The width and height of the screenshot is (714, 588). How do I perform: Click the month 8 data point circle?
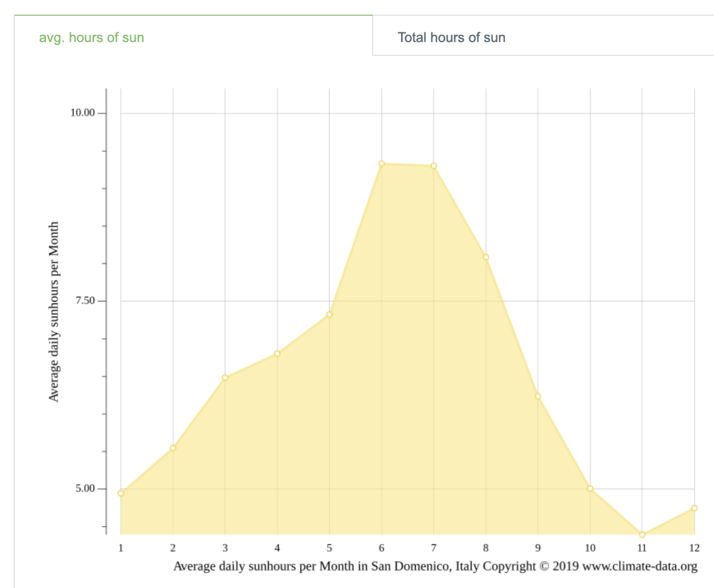(486, 257)
